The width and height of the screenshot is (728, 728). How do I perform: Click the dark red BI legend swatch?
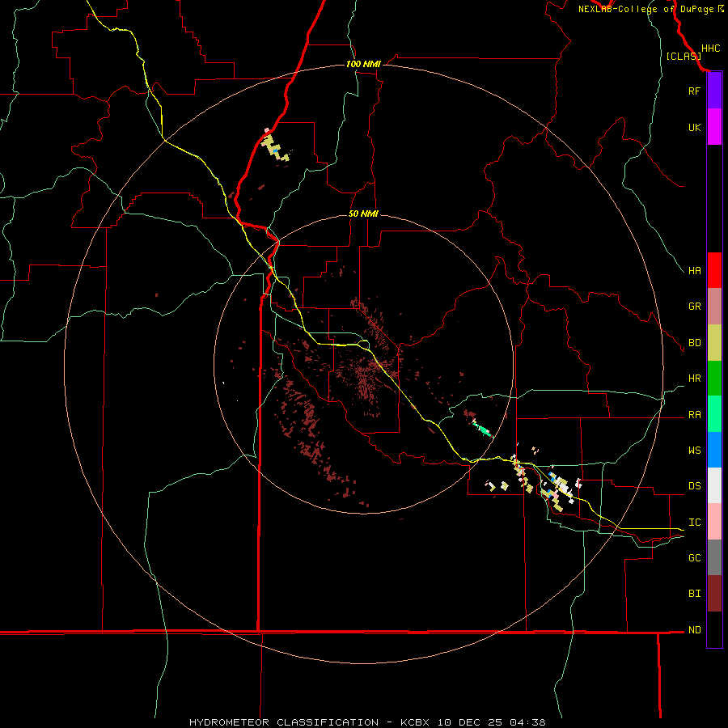click(714, 594)
